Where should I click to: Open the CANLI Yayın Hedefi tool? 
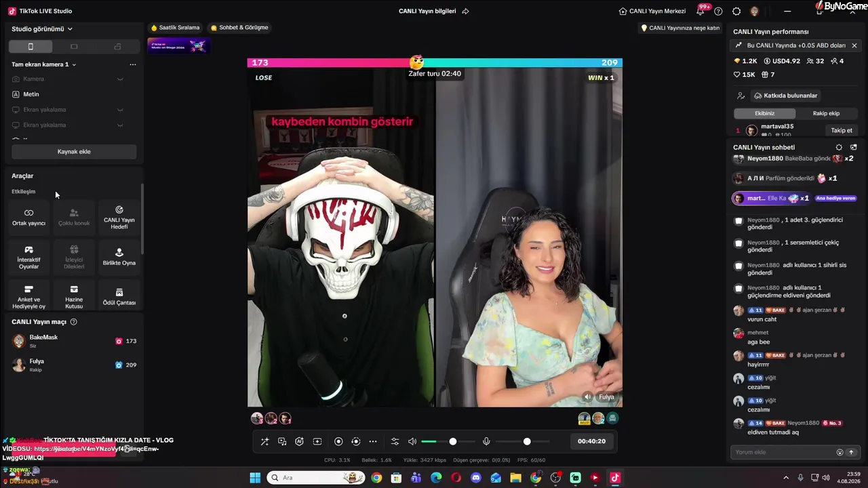[x=119, y=217]
